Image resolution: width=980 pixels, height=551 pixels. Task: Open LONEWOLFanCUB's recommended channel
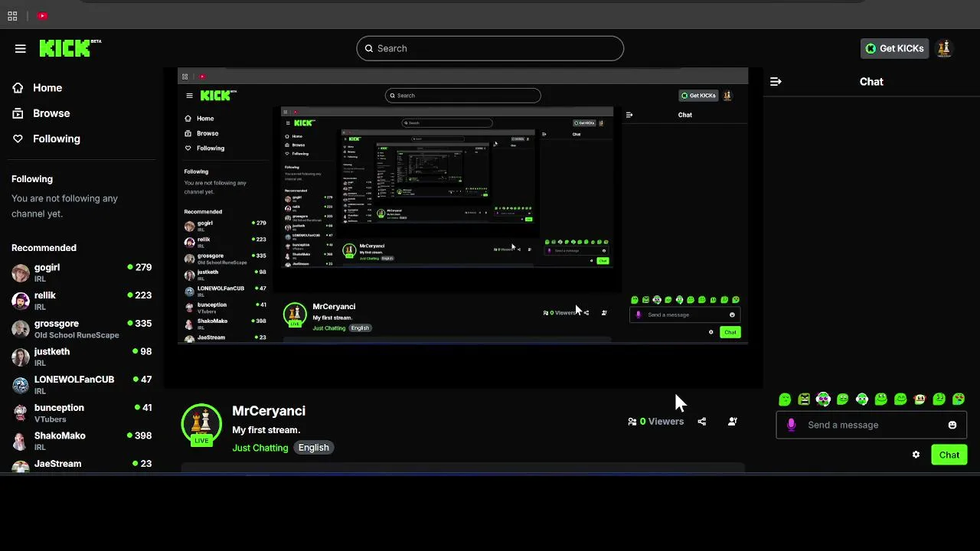pyautogui.click(x=82, y=385)
